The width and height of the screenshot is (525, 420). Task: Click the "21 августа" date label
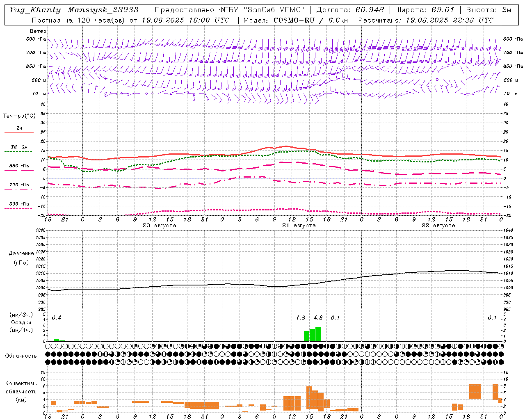click(x=299, y=226)
